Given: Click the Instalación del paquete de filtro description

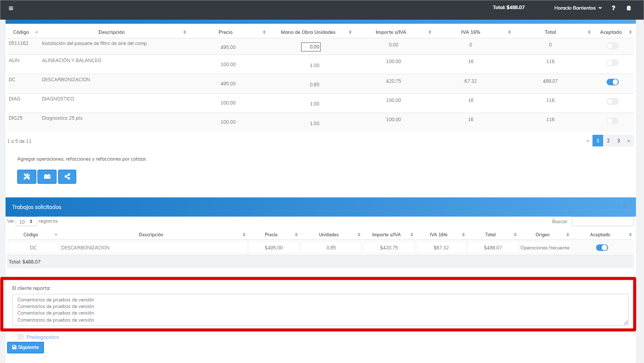Looking at the screenshot, I should [94, 43].
